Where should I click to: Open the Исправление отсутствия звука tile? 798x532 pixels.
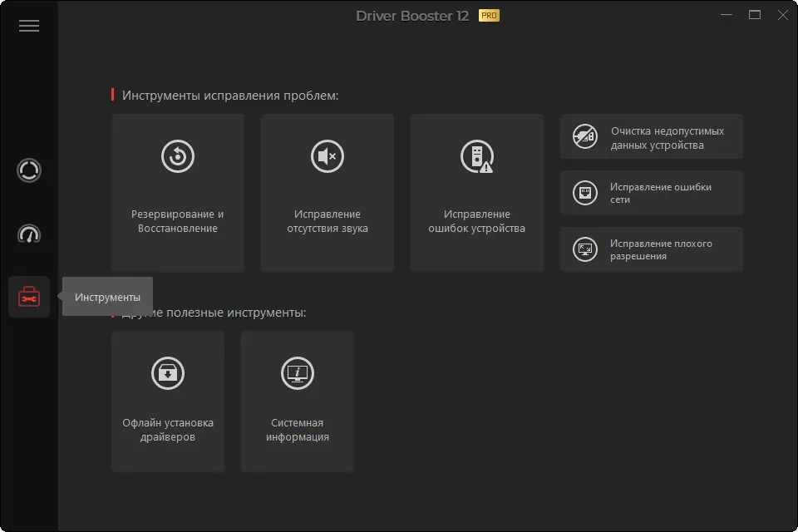[x=328, y=220]
